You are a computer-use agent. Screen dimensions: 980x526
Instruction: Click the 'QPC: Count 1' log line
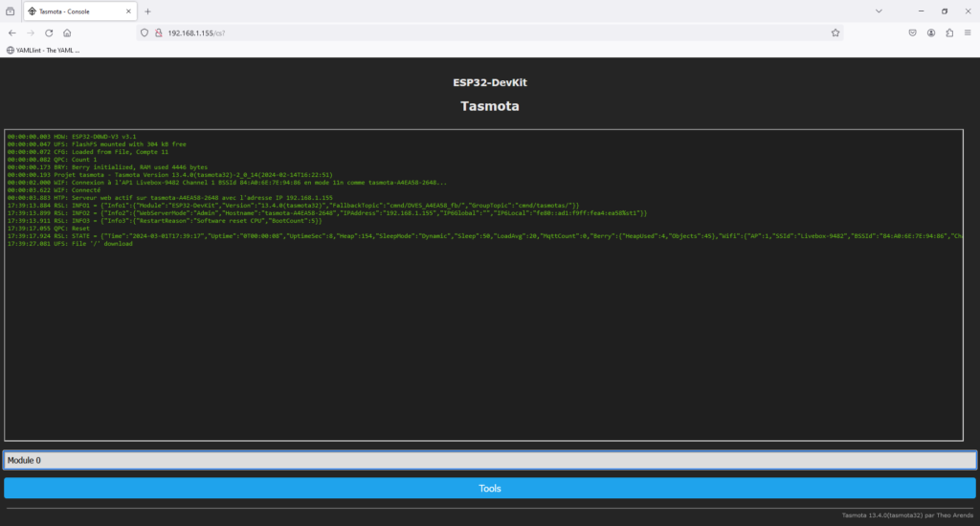pos(52,160)
